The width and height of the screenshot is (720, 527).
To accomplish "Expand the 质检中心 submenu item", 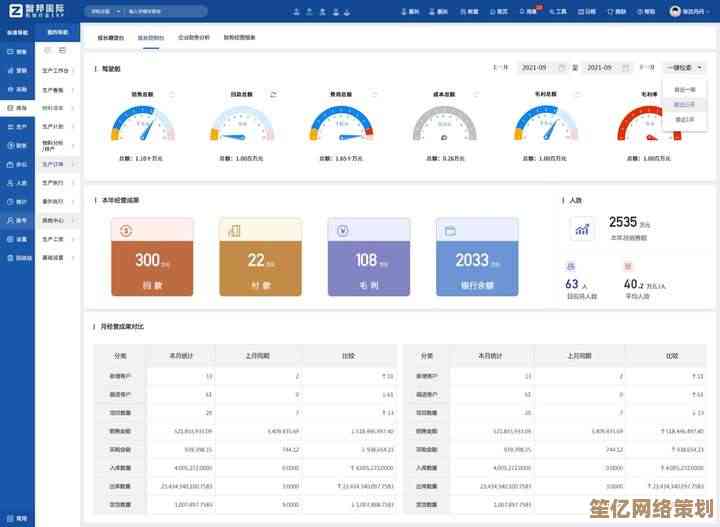I will (x=57, y=220).
